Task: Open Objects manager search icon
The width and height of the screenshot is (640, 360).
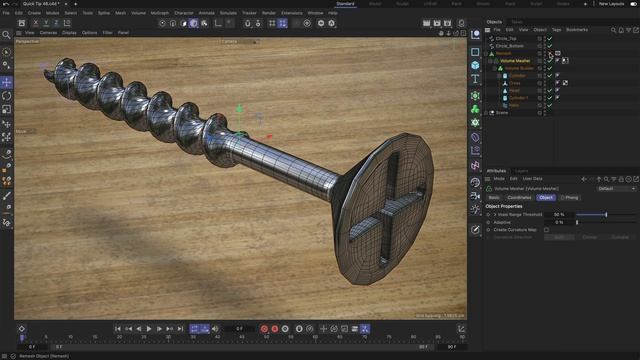Action: pyautogui.click(x=613, y=30)
